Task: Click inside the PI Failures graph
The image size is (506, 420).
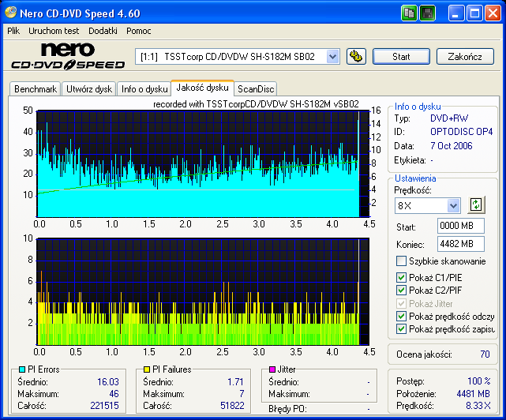Action: coord(203,292)
